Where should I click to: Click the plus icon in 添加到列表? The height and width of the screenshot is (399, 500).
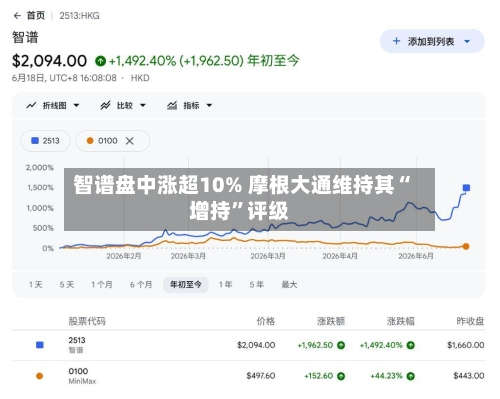396,41
